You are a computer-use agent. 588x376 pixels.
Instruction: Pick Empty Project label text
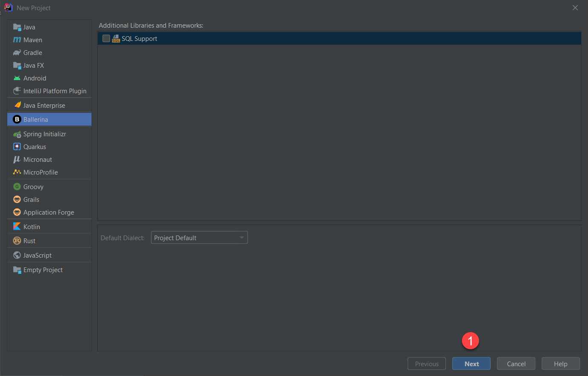click(x=43, y=270)
